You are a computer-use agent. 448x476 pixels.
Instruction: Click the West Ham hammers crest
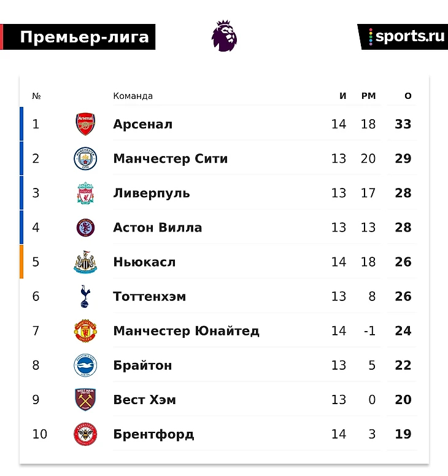(x=85, y=399)
